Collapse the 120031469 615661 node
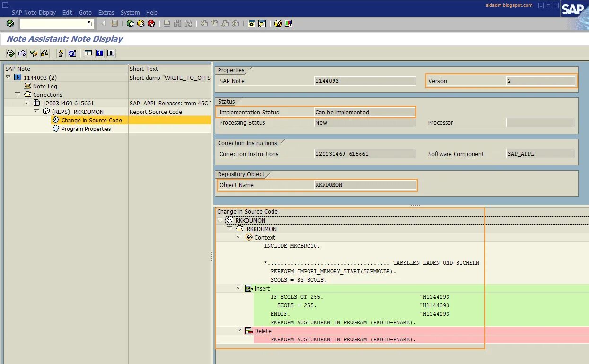The width and height of the screenshot is (589, 364). [x=27, y=103]
